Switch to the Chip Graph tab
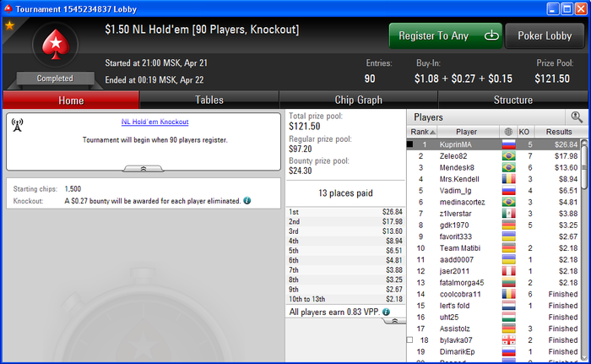 point(359,100)
